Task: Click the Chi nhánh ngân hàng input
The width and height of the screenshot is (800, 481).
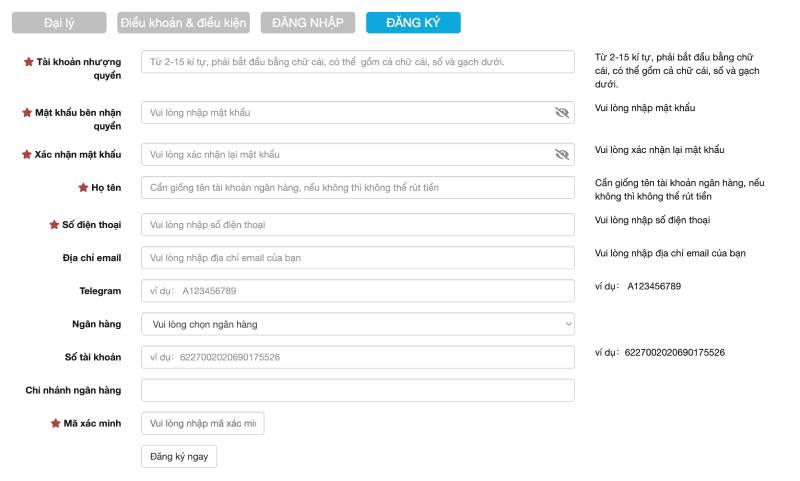Action: 357,390
